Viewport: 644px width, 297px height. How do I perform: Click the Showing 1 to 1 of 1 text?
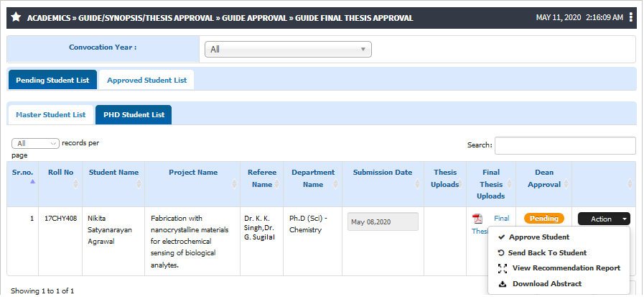pos(42,291)
